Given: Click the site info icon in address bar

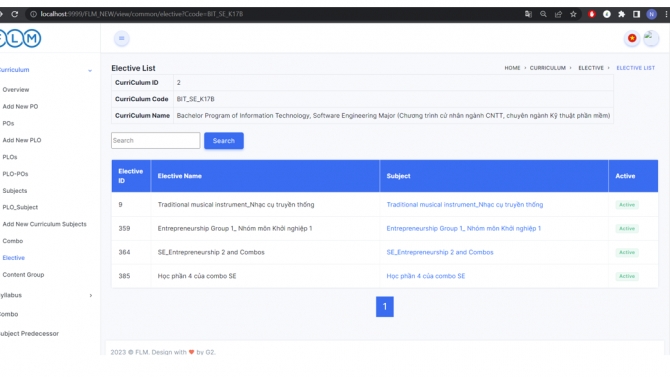Looking at the screenshot, I should (33, 14).
